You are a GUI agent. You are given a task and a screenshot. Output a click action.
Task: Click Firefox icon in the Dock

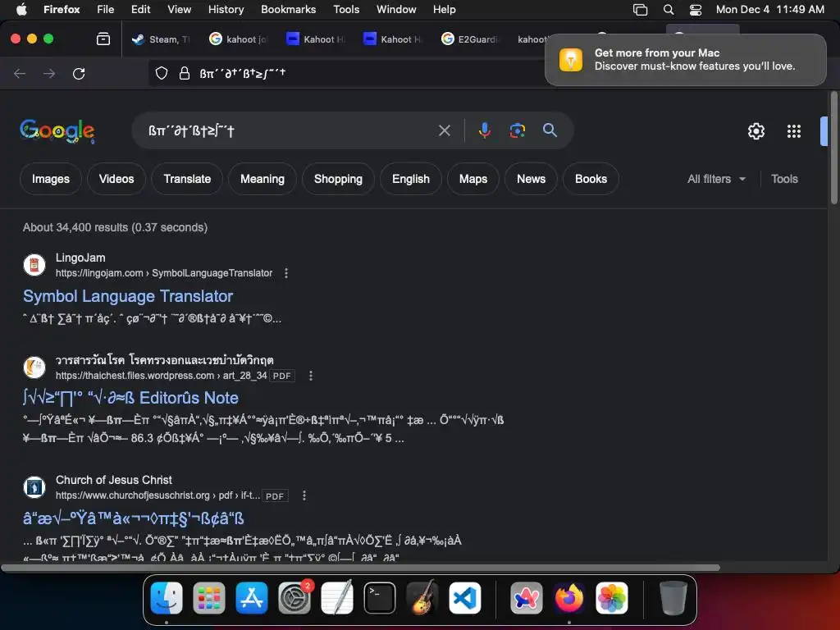(x=569, y=597)
